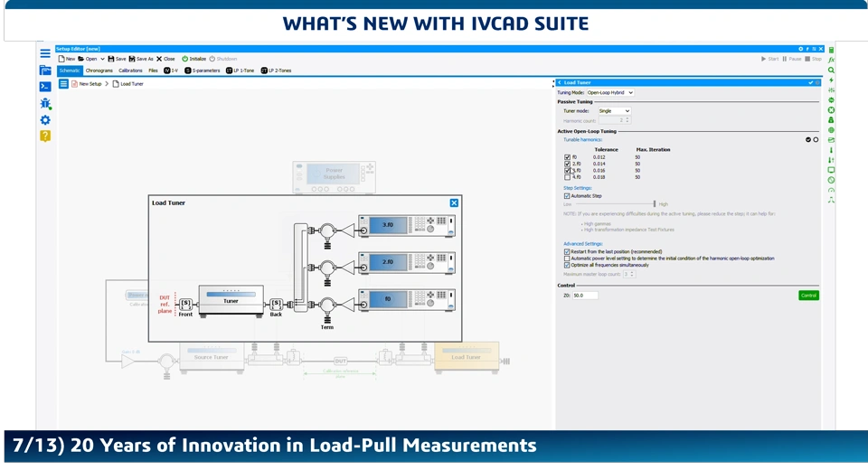The height and width of the screenshot is (470, 868).
Task: Click the green calculator icon at top right
Action: point(831,50)
